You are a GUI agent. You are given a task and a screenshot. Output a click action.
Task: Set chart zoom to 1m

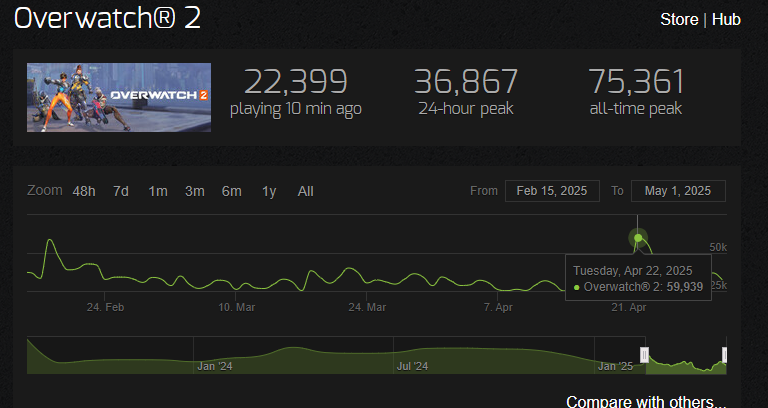pyautogui.click(x=158, y=191)
